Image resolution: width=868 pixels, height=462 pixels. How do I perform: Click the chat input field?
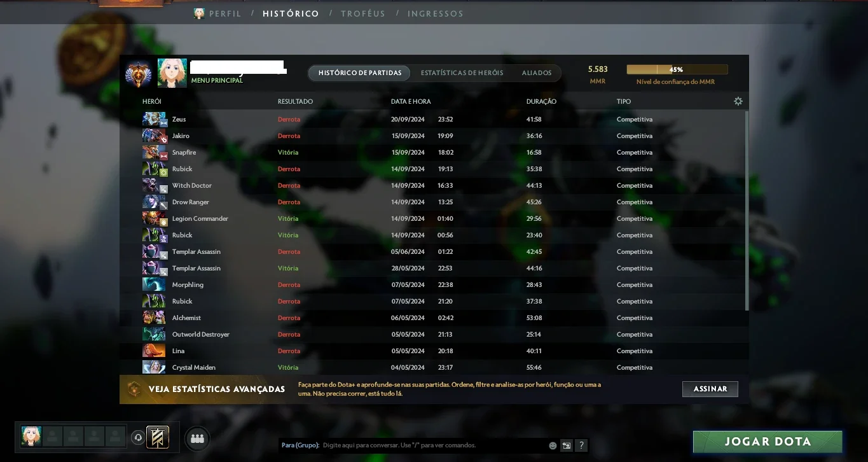coord(412,445)
